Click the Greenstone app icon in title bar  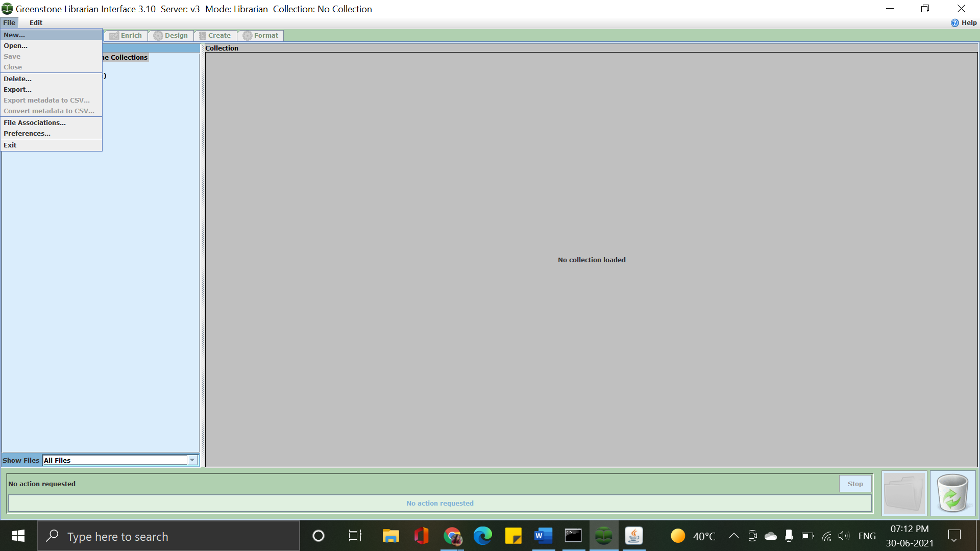click(x=7, y=9)
